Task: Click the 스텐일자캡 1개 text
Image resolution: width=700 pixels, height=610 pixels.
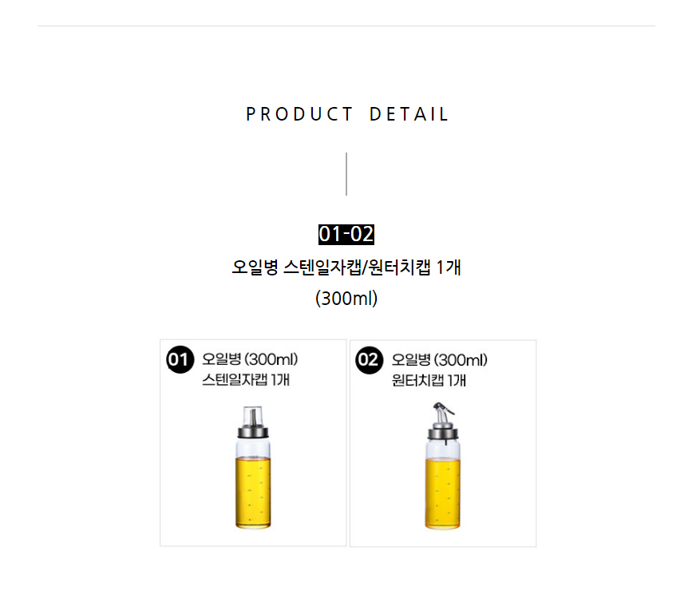Action: [x=246, y=379]
